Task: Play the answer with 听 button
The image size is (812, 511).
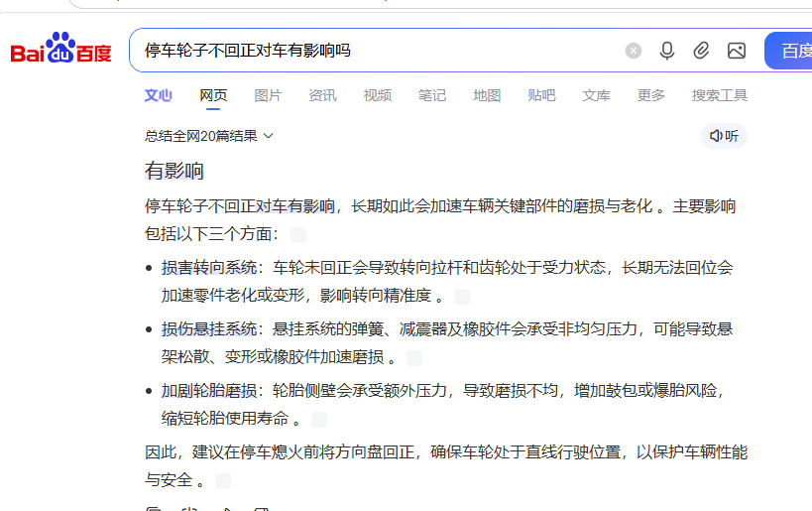Action: [724, 136]
